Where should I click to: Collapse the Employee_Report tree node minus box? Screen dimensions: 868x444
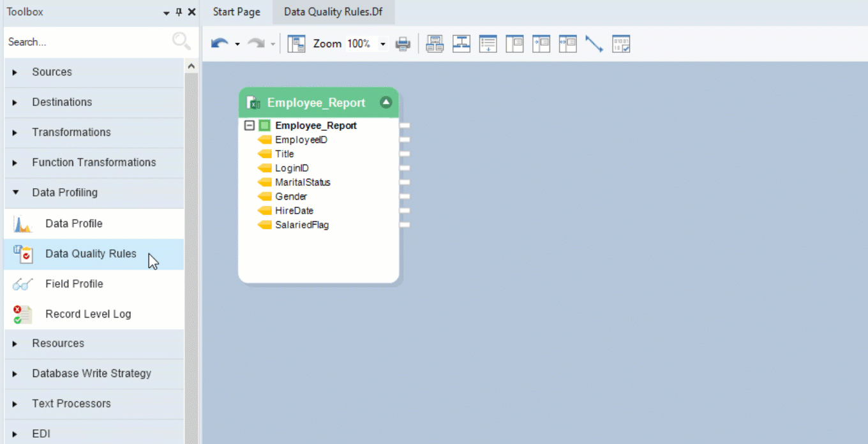point(250,126)
